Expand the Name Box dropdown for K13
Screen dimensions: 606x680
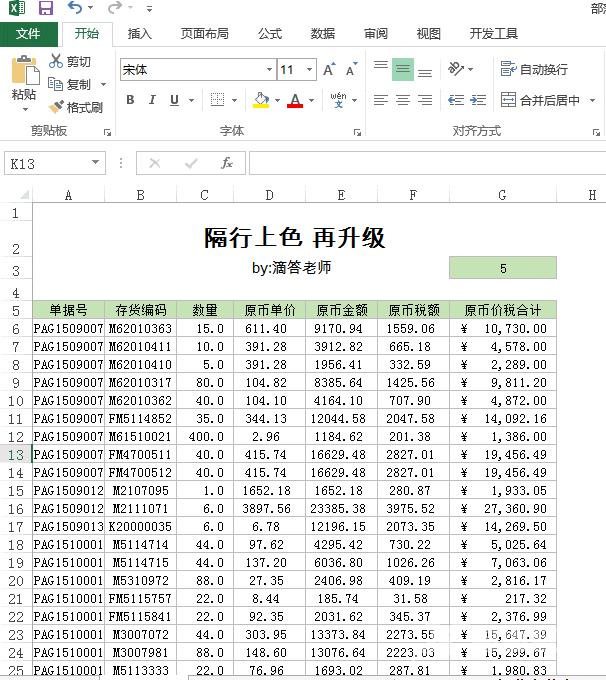pos(96,163)
